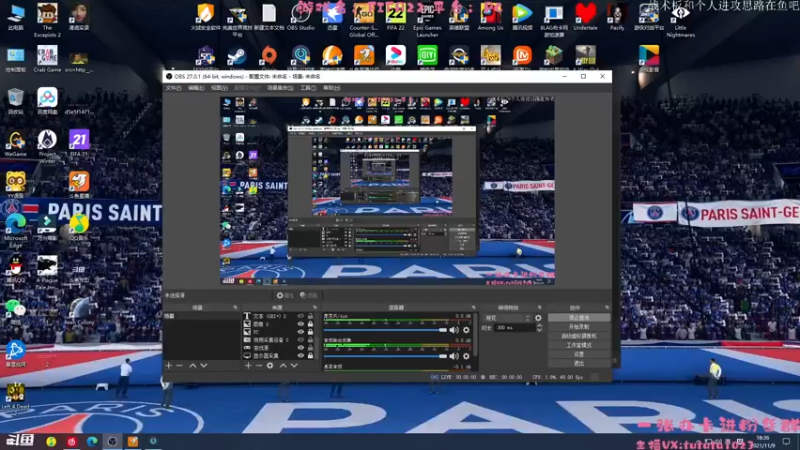The image size is (800, 450).
Task: Open the Little Nightmares desktop shortcut
Action: coord(680,20)
